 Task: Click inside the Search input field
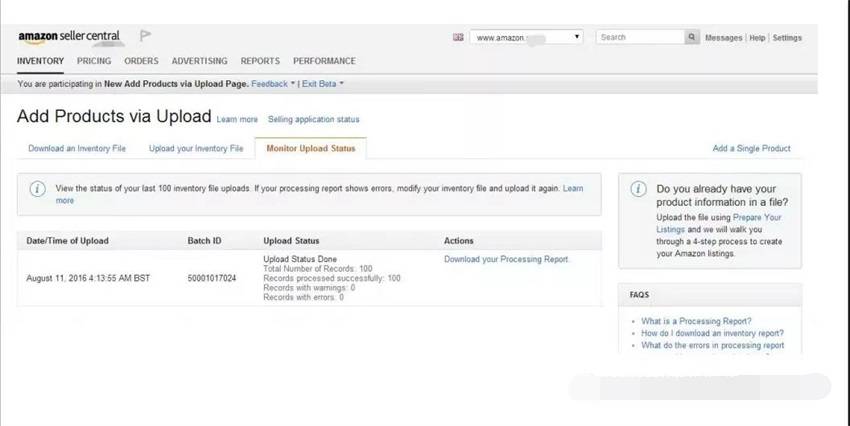click(x=640, y=37)
